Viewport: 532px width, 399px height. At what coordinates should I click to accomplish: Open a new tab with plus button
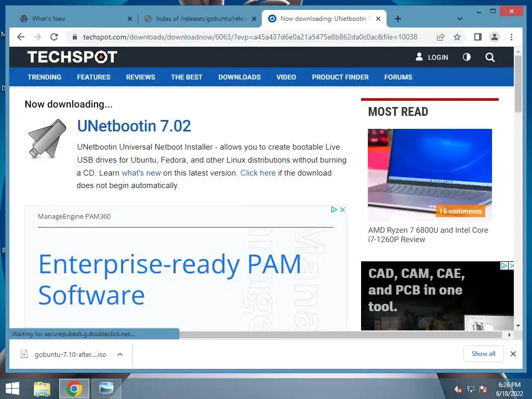[398, 19]
